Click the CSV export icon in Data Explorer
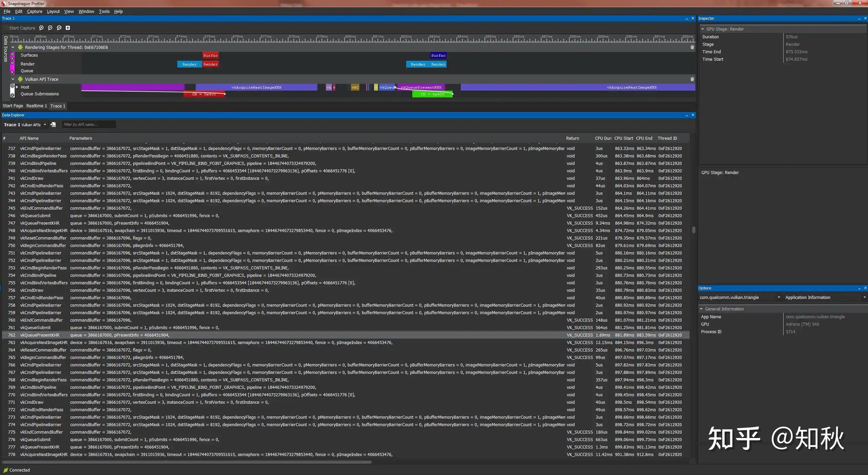Screen dimensions: 868x475 [53, 125]
